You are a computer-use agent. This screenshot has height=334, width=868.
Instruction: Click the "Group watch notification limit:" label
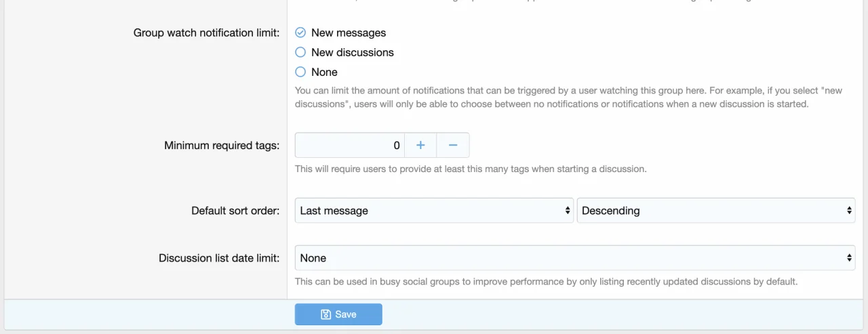click(x=206, y=33)
